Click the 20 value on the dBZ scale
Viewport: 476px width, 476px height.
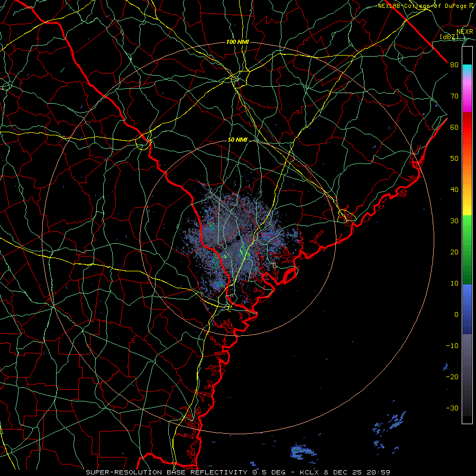pos(454,252)
